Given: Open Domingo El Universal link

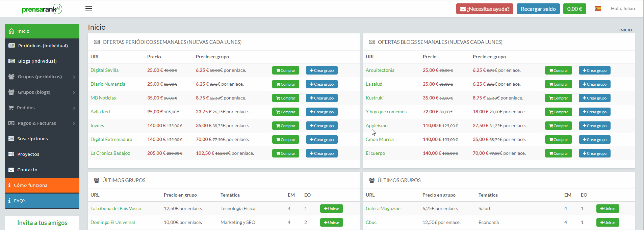Looking at the screenshot, I should (112, 222).
